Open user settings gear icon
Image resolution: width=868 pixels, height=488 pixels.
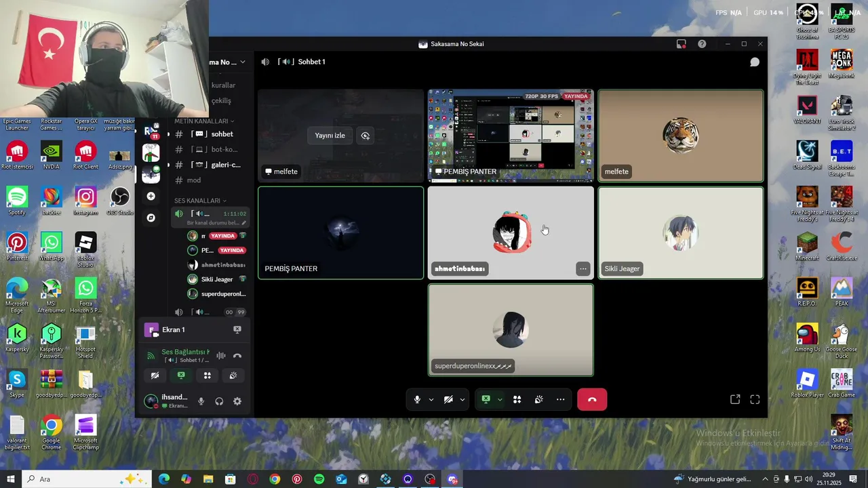point(237,401)
